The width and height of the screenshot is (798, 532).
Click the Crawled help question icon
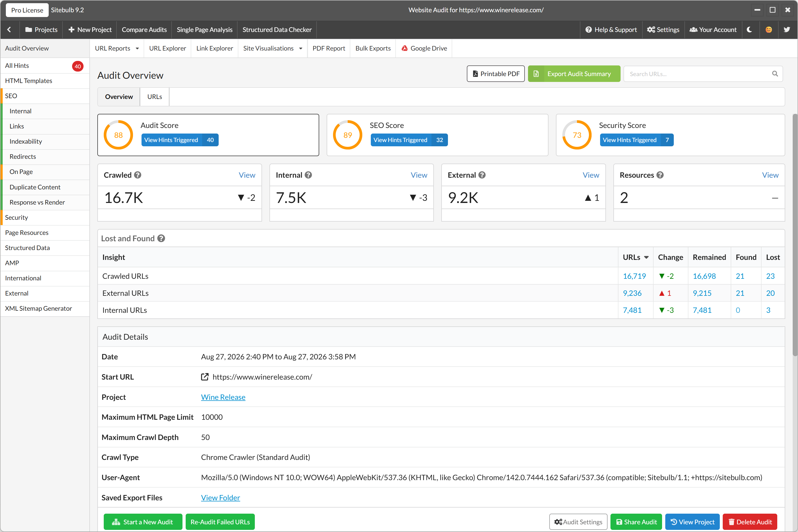coord(138,175)
